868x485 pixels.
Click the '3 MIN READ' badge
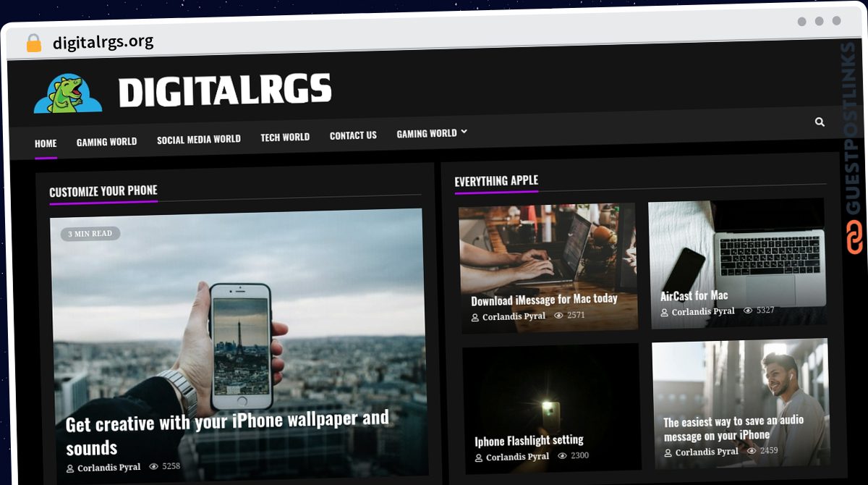pos(90,234)
